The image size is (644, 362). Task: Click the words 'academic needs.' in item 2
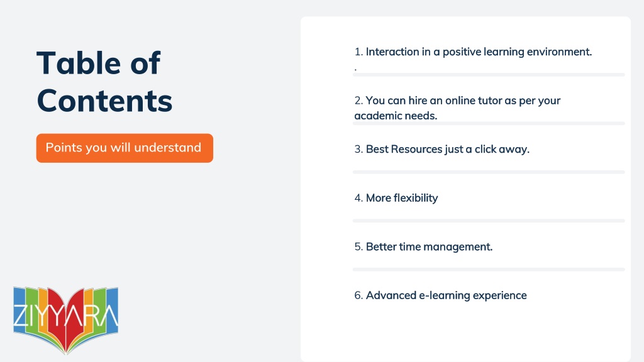coord(396,116)
